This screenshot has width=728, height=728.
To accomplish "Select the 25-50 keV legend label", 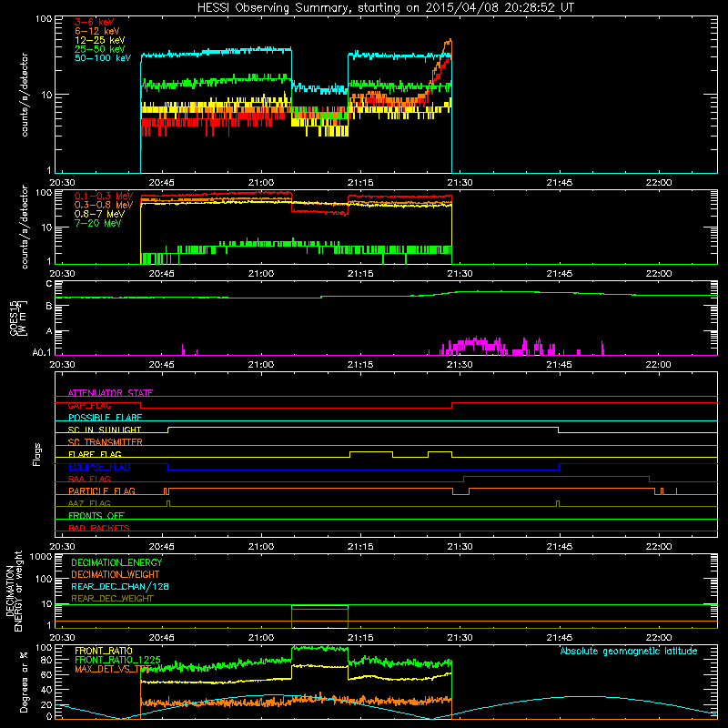I will pyautogui.click(x=99, y=49).
